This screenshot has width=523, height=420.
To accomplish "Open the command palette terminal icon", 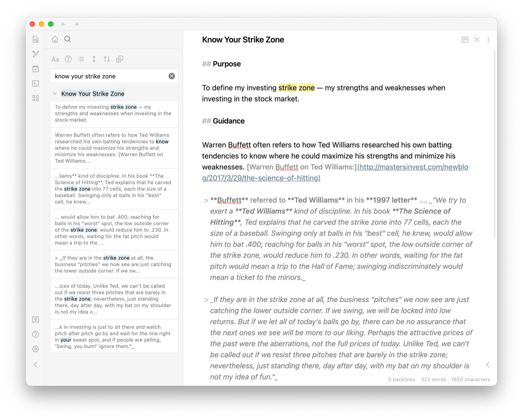I will pos(36,83).
